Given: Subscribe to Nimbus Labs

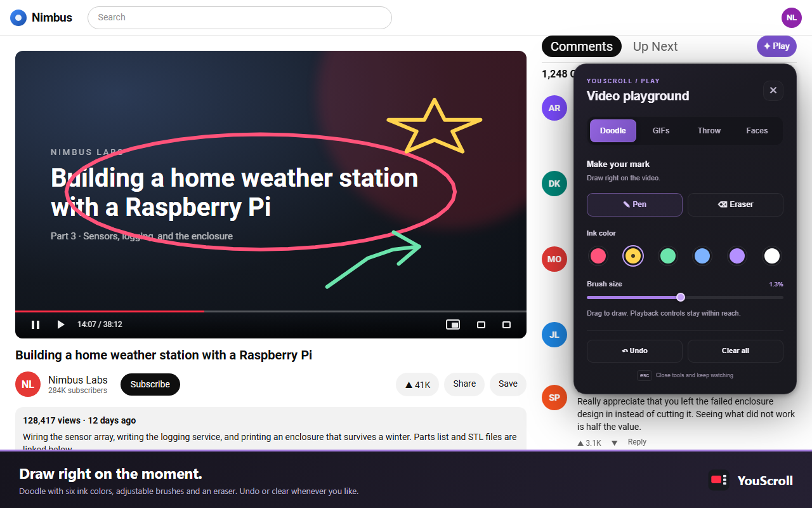Looking at the screenshot, I should 150,384.
